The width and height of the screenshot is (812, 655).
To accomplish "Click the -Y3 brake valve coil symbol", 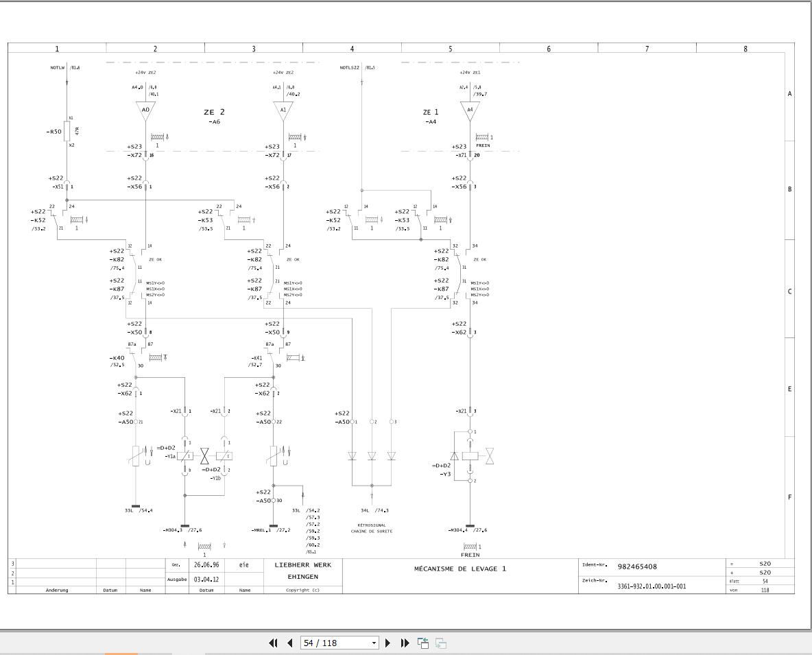I will (x=470, y=456).
